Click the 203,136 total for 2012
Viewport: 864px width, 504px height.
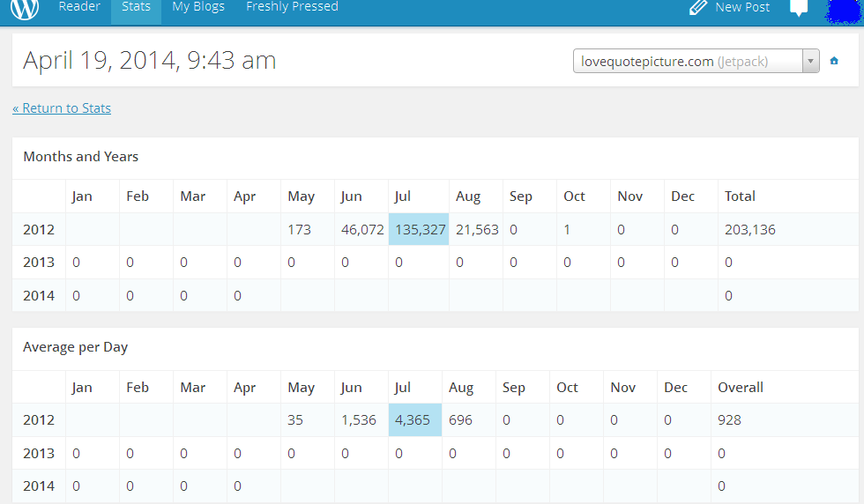(x=750, y=230)
